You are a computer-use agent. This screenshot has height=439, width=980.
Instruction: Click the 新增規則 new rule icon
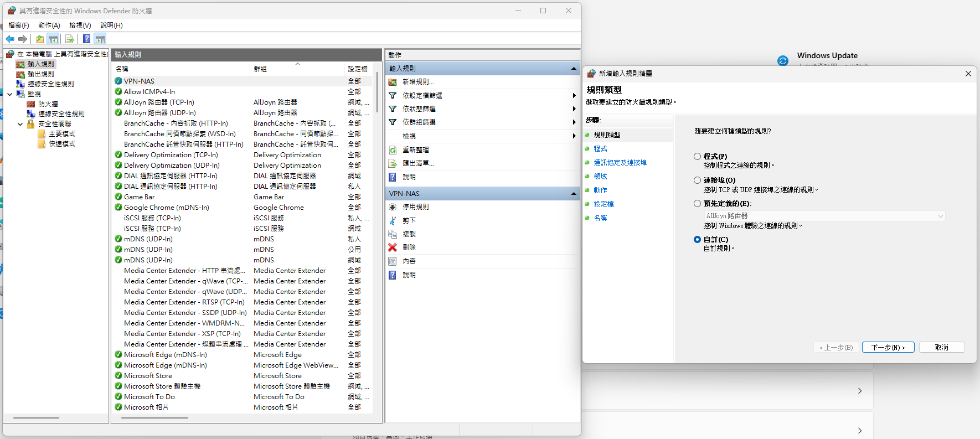point(393,82)
